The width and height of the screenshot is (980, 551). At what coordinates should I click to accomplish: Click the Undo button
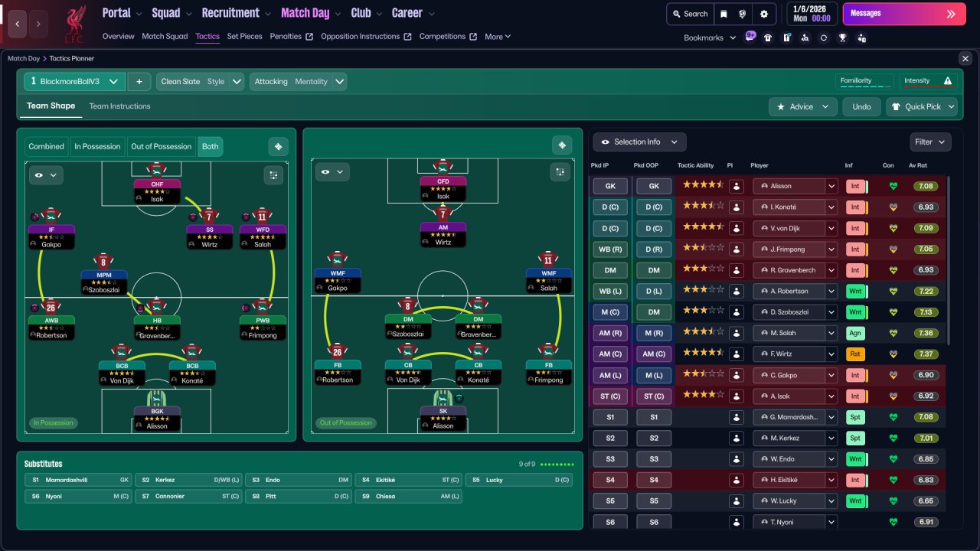(x=861, y=106)
